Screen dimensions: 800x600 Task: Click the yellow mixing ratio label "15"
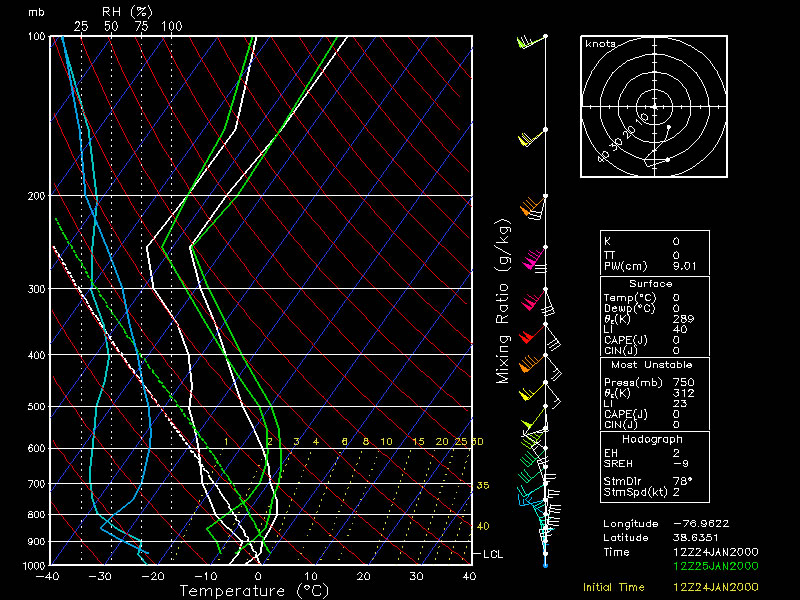[x=418, y=442]
